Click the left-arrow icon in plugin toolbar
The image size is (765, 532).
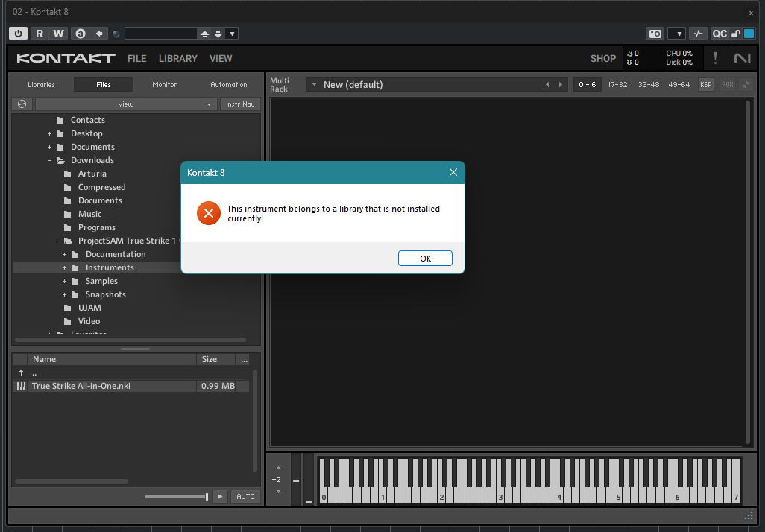tap(99, 34)
